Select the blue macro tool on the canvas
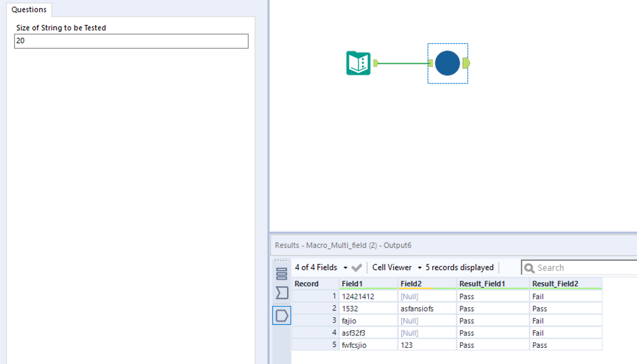637x364 pixels. click(x=448, y=63)
